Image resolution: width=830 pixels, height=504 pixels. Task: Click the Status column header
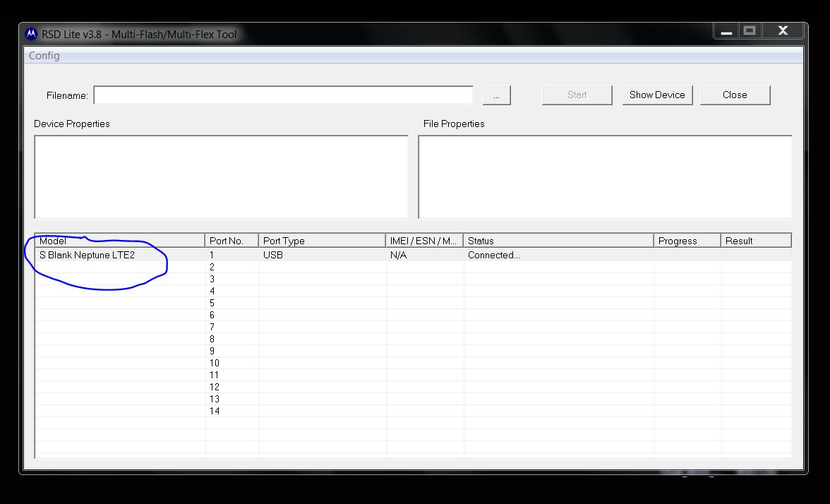pyautogui.click(x=558, y=240)
